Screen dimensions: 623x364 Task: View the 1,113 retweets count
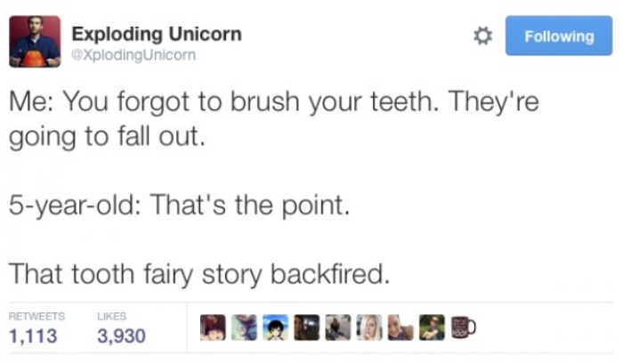click(x=33, y=336)
